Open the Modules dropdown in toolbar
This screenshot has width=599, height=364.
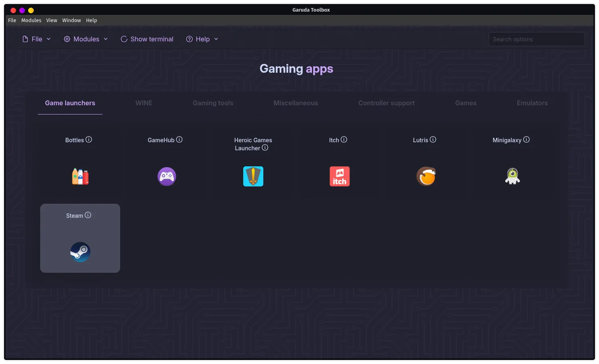coord(86,39)
